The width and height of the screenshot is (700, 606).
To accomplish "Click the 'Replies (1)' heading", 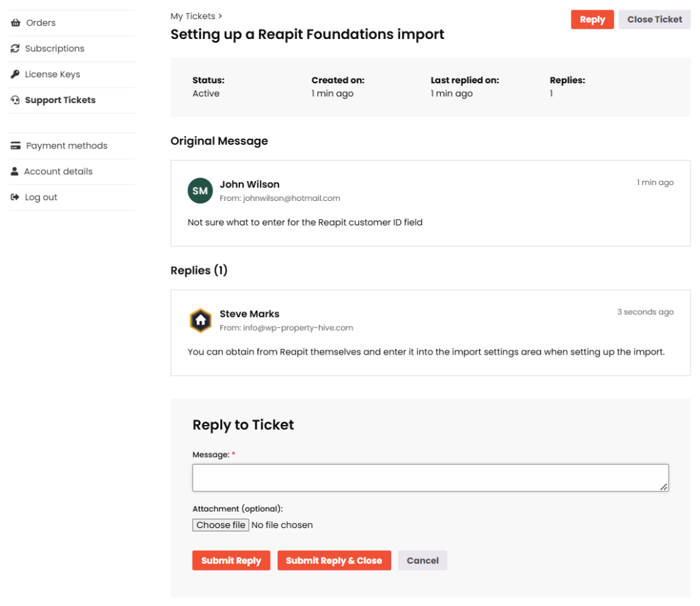I will [x=199, y=271].
